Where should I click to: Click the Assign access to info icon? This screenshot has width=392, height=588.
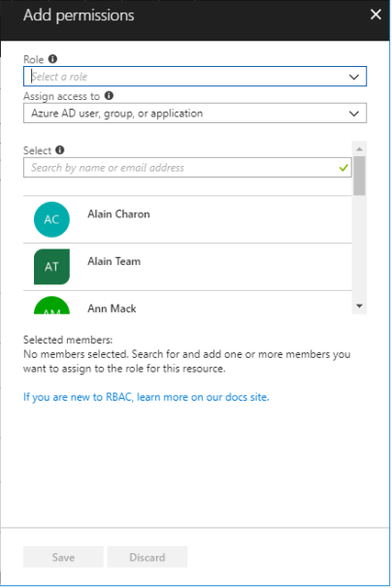click(109, 96)
